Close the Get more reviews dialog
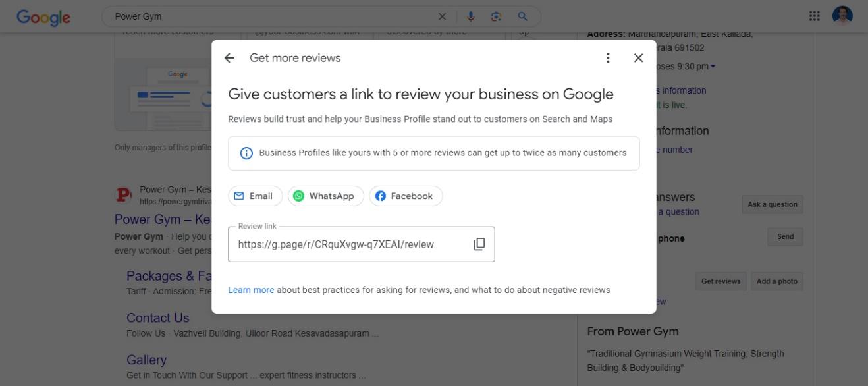The width and height of the screenshot is (868, 386). pos(638,58)
